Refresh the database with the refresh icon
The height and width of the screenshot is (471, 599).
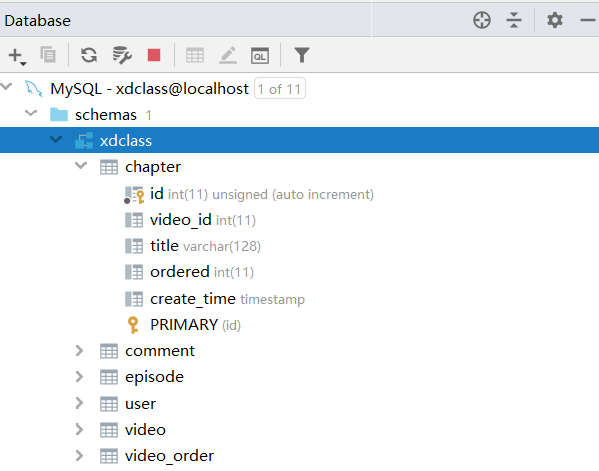(x=89, y=55)
